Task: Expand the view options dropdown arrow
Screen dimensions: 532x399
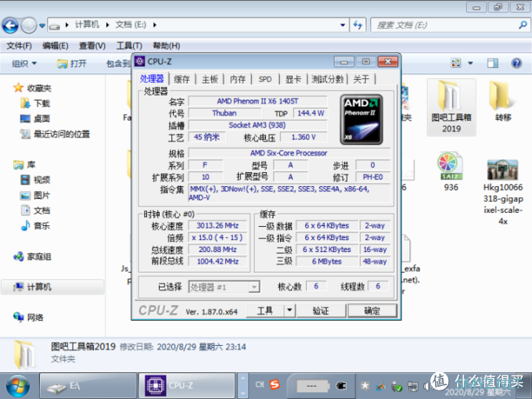Action: point(470,63)
